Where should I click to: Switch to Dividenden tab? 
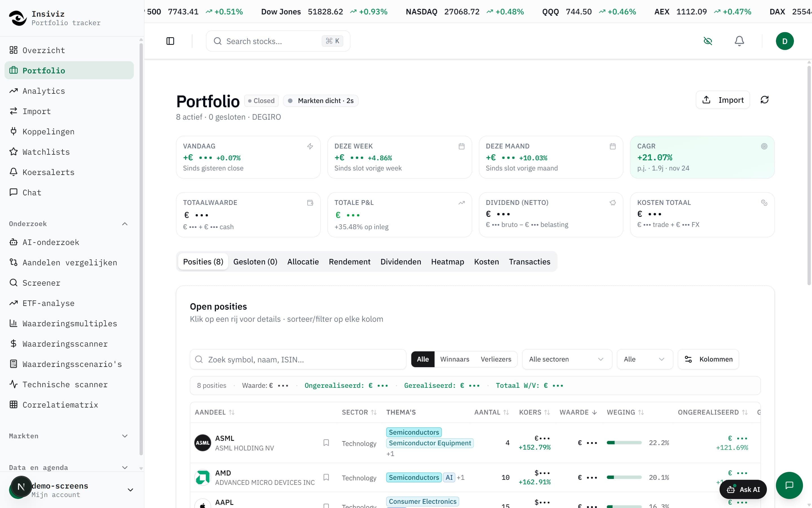tap(401, 261)
